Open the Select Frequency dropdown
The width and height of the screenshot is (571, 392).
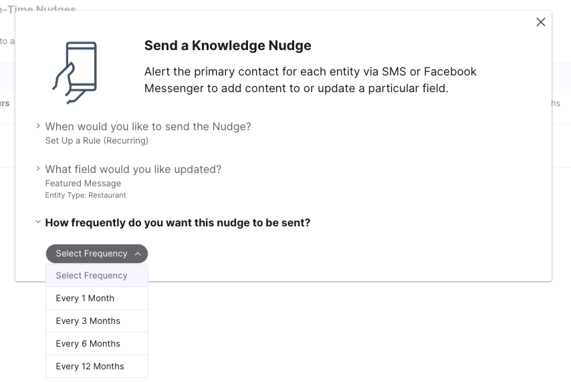point(96,254)
